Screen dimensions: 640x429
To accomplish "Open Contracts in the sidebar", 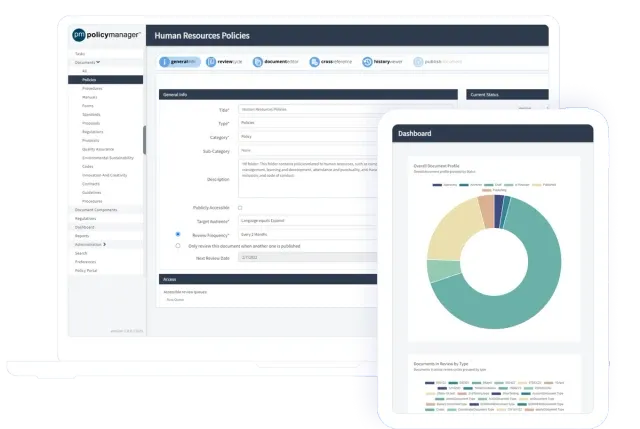I will (91, 184).
